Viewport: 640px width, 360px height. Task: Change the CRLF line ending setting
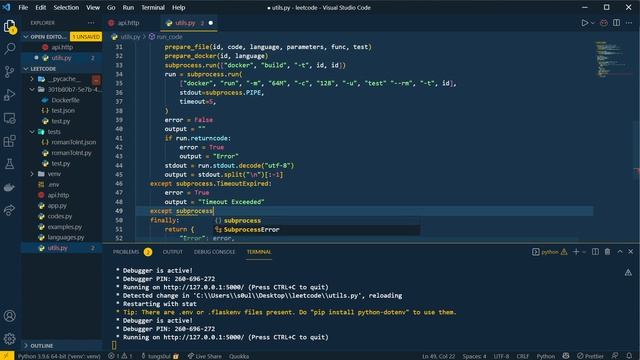522,356
